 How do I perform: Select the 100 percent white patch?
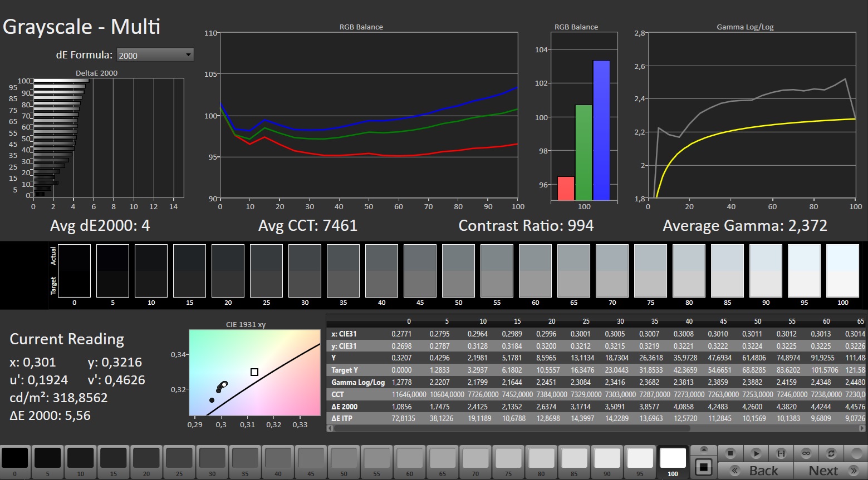(673, 458)
